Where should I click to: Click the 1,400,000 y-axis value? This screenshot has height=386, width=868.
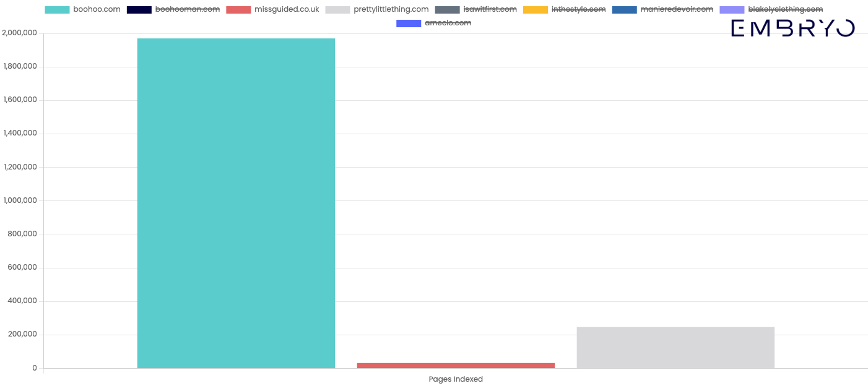click(x=20, y=133)
